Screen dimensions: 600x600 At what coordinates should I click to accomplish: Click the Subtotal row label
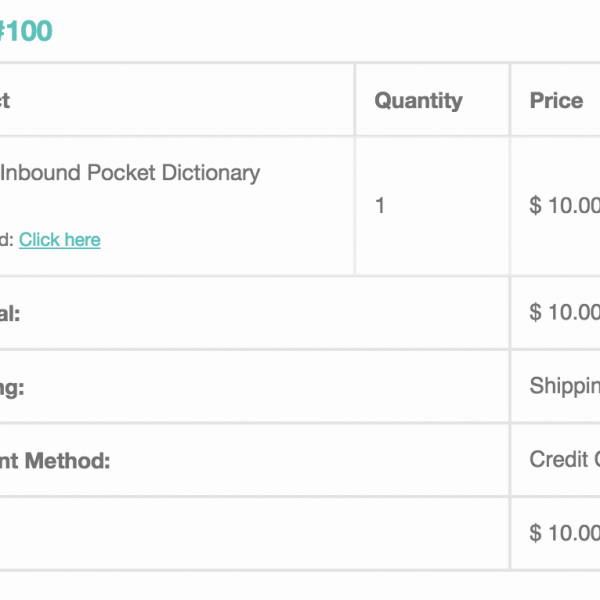(x=10, y=313)
